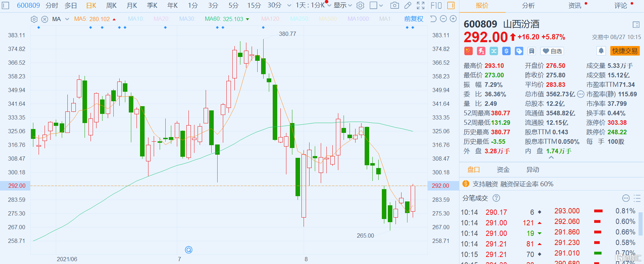Expand chart to fullscreen
This screenshot has height=264, width=644.
pos(420,5)
